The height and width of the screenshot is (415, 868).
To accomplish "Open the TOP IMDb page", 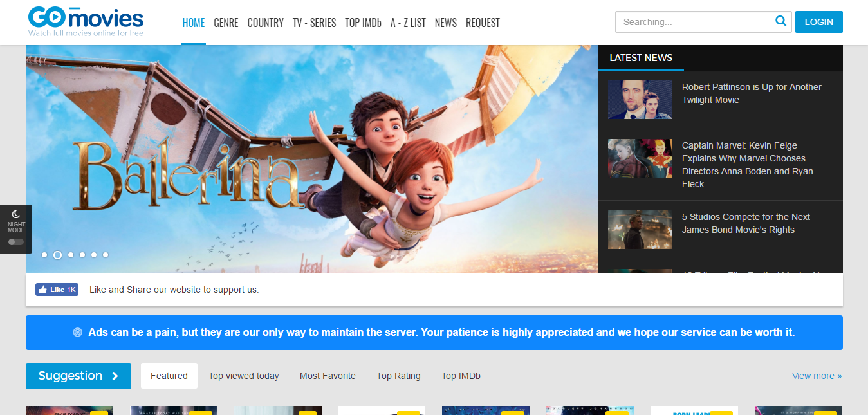I will (363, 23).
